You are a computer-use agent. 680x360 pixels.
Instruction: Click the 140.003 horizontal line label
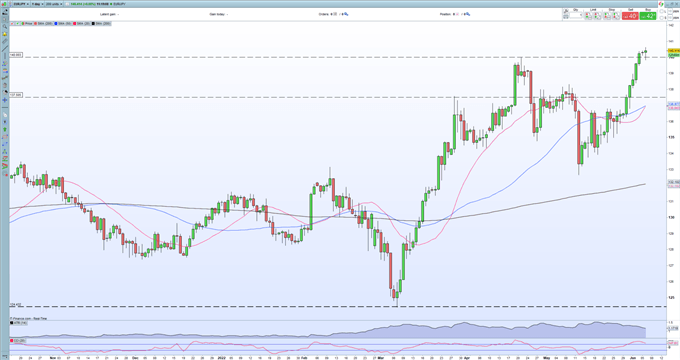pyautogui.click(x=16, y=55)
